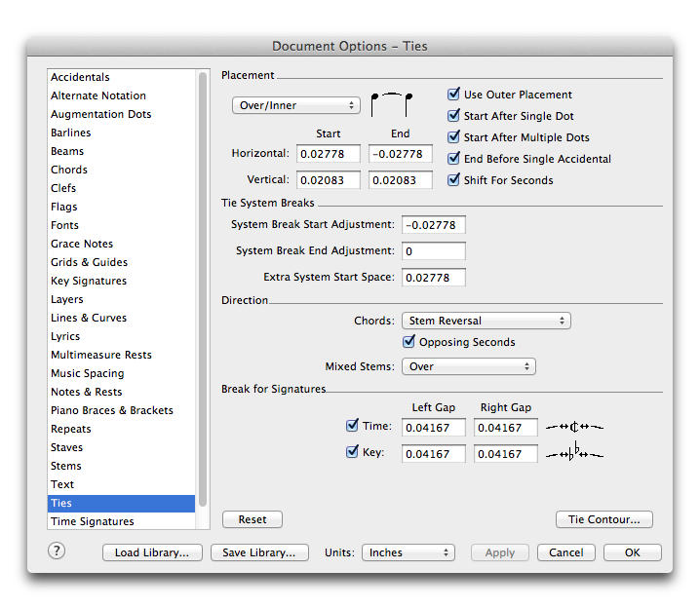Select Repeats category
The width and height of the screenshot is (700, 608).
(122, 429)
